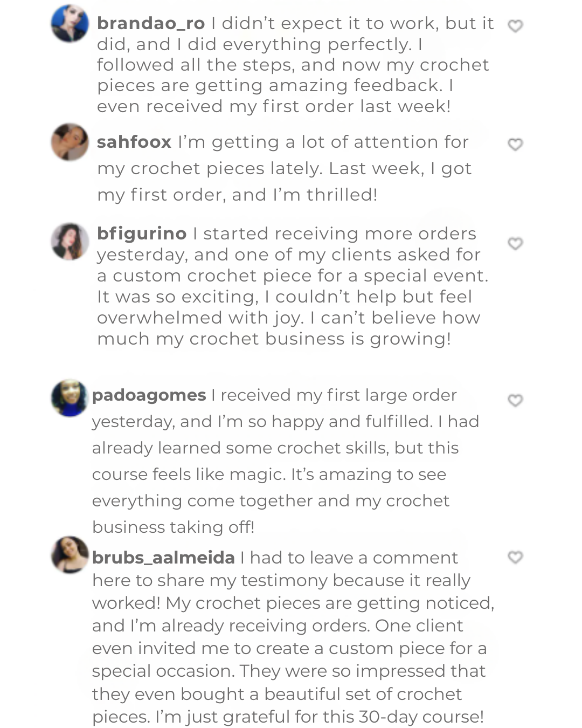The image size is (582, 728).
Task: Open the padoagomes username link
Action: tap(149, 395)
